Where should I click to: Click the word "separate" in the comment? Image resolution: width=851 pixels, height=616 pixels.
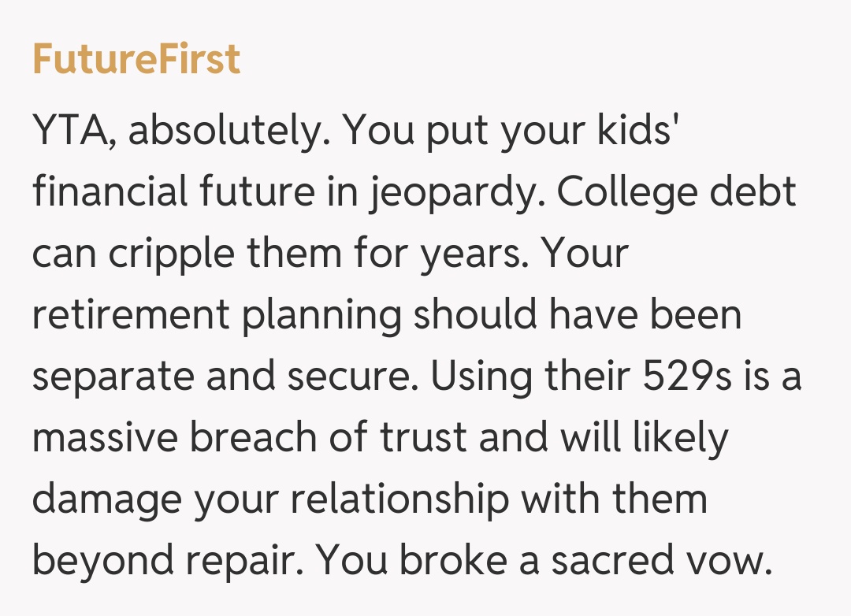point(113,377)
